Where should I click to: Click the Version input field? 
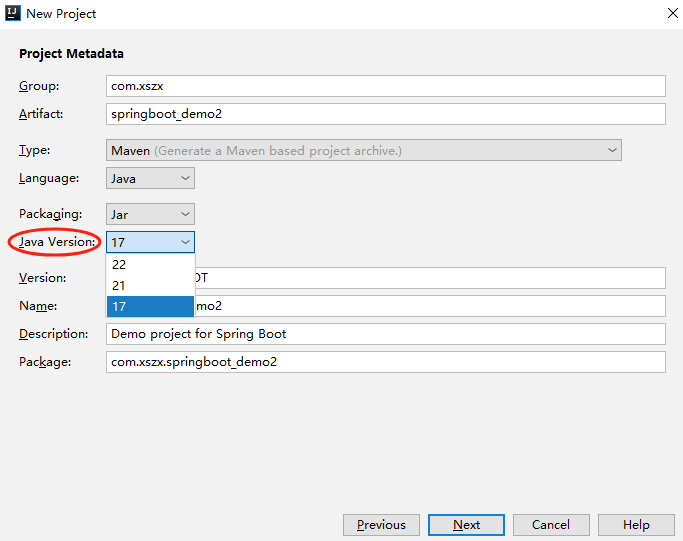[x=430, y=278]
